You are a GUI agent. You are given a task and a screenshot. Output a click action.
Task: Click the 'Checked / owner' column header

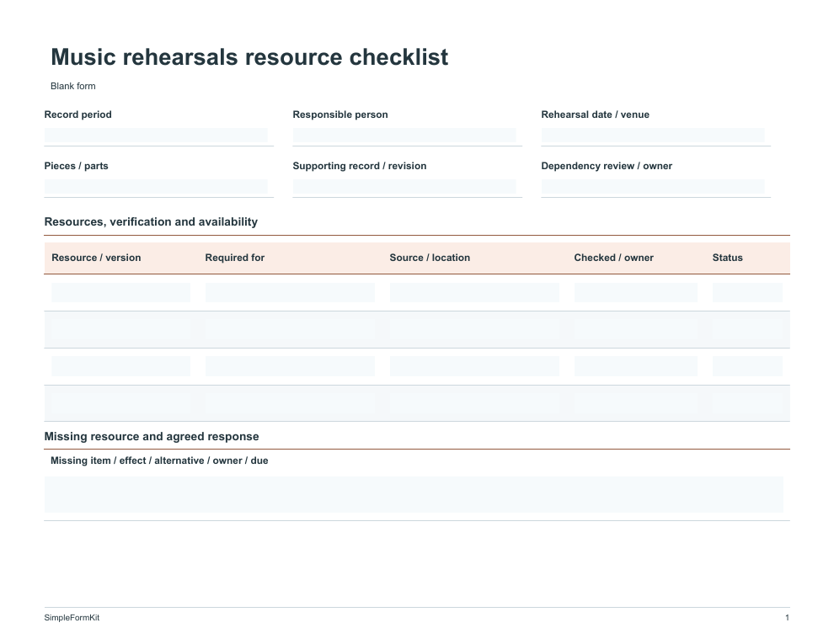coord(614,258)
